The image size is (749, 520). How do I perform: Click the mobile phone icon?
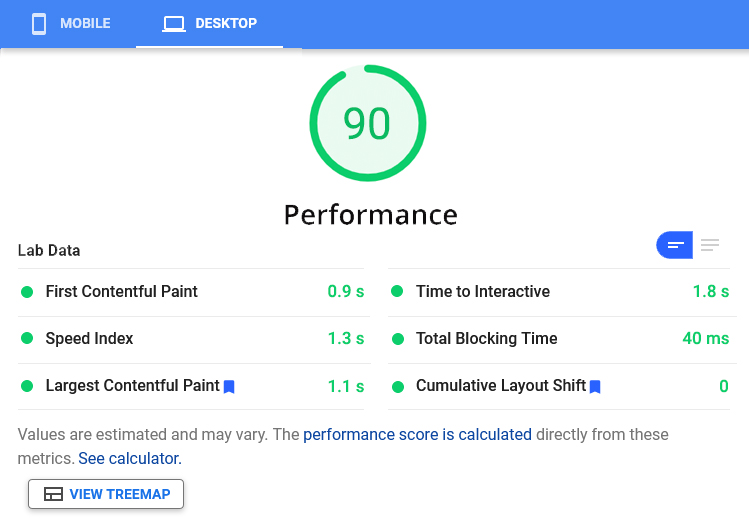39,24
